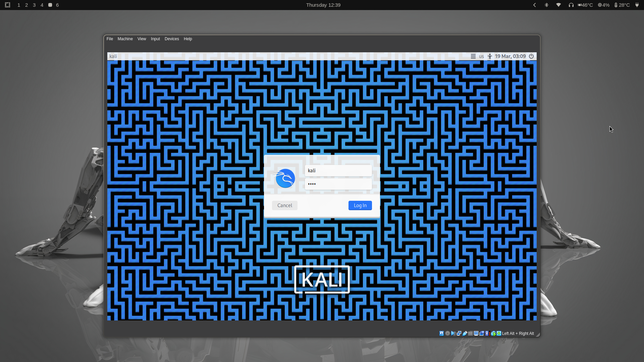Image resolution: width=644 pixels, height=362 pixels.
Task: Open the View menu
Action: coord(142,39)
